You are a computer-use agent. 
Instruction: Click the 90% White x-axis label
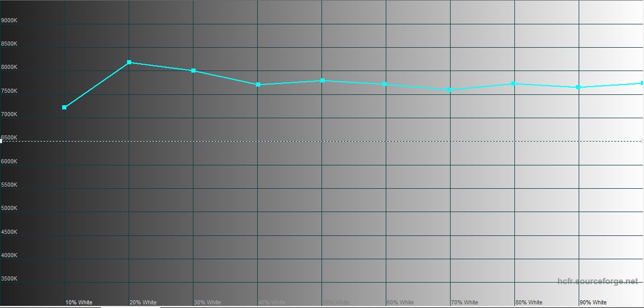click(x=593, y=302)
